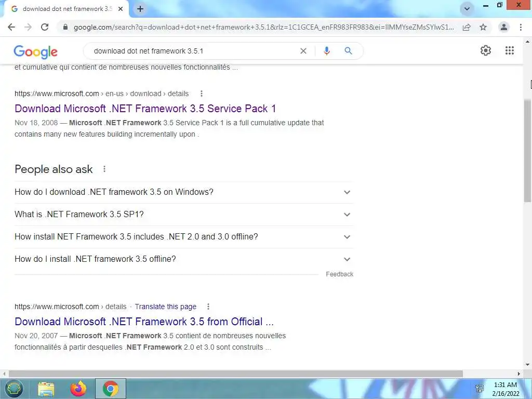Open the dots menu beside 'People also ask'

(x=104, y=169)
